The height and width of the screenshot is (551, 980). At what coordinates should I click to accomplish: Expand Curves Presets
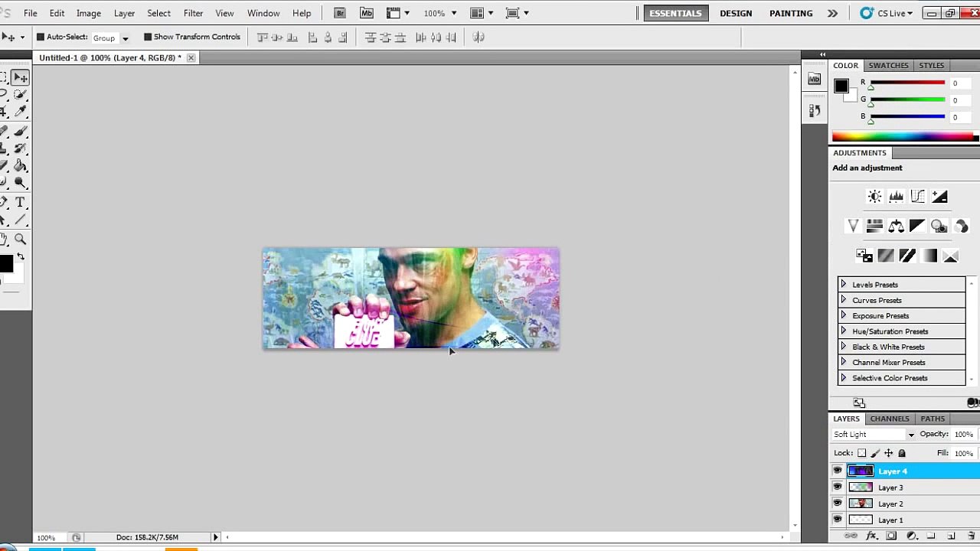coord(844,300)
